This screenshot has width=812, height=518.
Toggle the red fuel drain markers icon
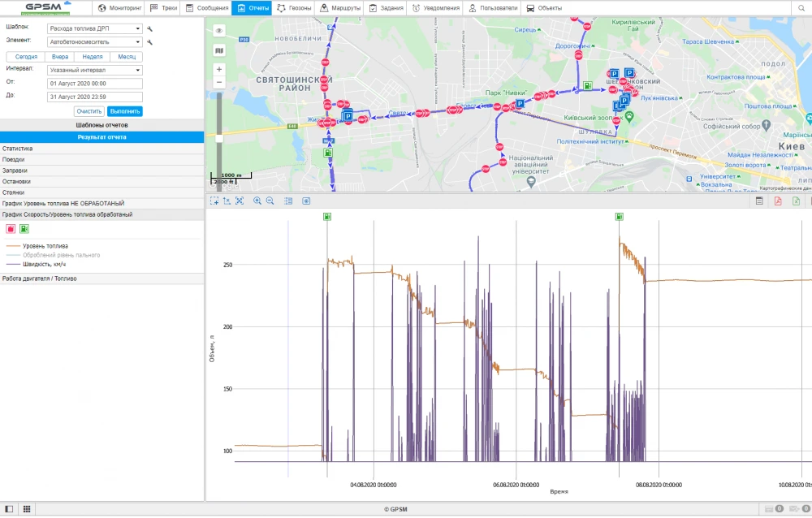click(x=11, y=229)
